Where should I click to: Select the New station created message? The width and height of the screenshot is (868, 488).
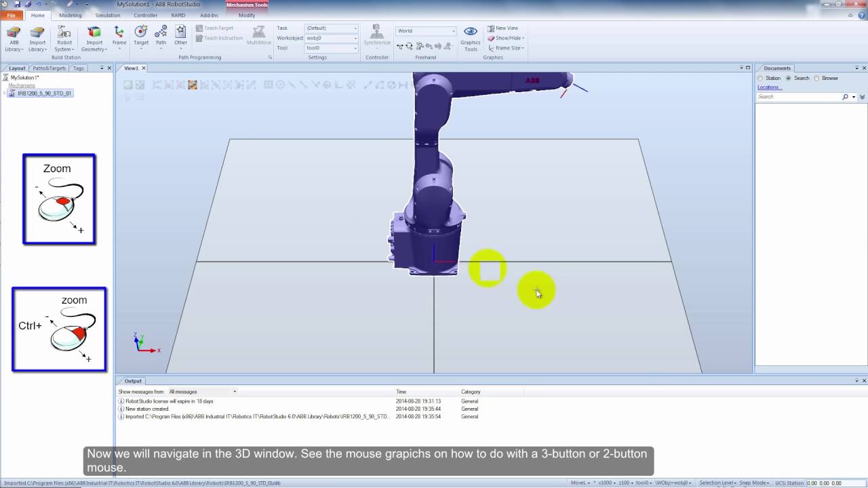coord(147,409)
